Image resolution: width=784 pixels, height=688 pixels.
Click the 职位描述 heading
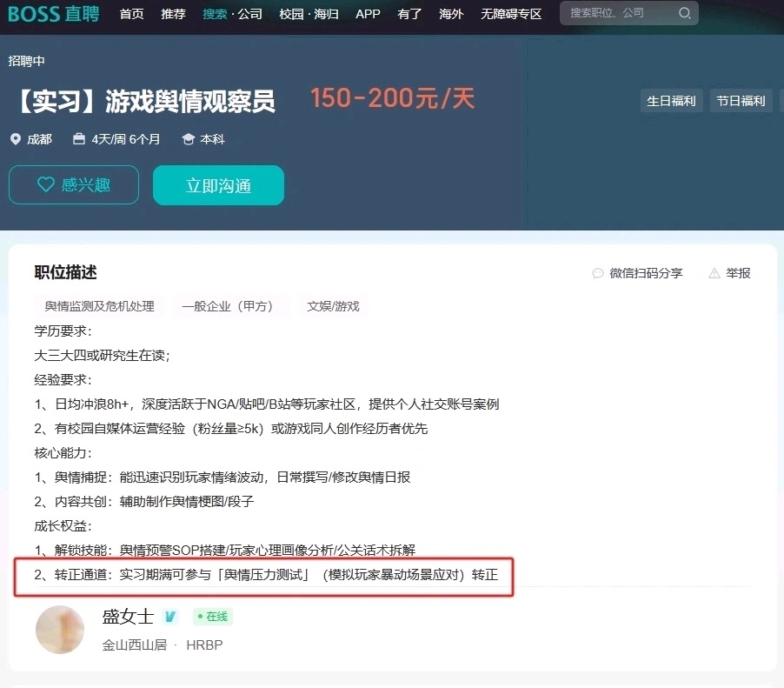click(65, 273)
